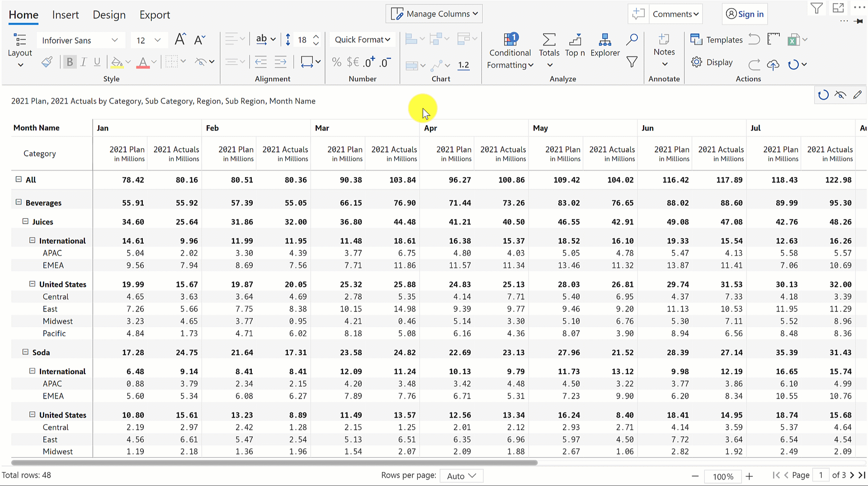Click the redo arrow in Actions
868x486 pixels.
754,65
